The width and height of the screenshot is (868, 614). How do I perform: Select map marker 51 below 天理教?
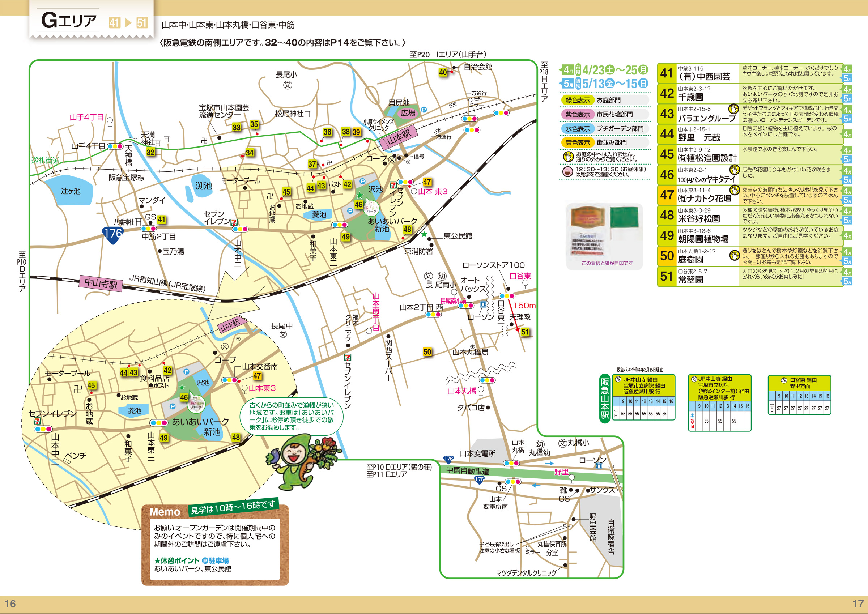tap(525, 332)
